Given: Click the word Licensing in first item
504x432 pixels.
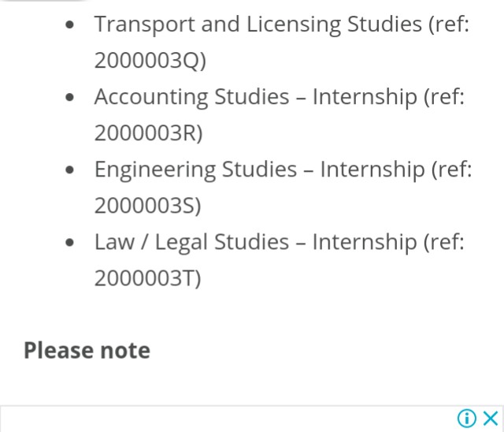Looking at the screenshot, I should click(295, 24).
